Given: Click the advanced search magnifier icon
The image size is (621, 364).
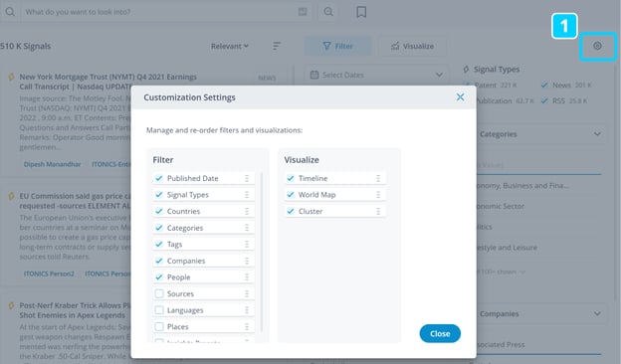Looking at the screenshot, I should [x=328, y=12].
